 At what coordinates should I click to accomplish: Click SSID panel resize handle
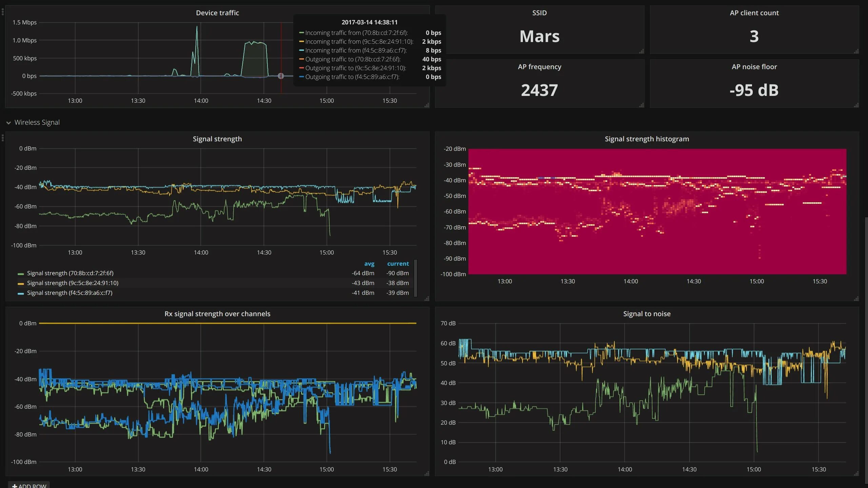pos(642,52)
